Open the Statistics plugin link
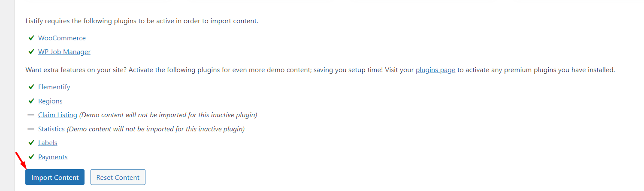Image resolution: width=644 pixels, height=191 pixels. (x=51, y=129)
